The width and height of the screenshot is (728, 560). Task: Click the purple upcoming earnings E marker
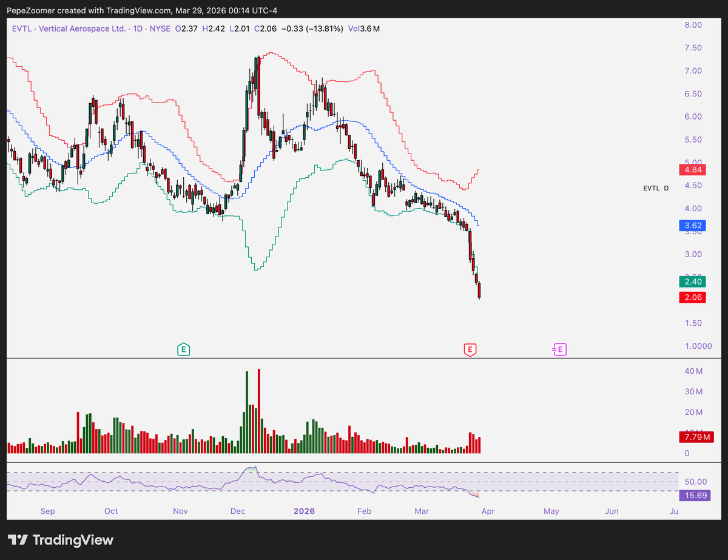[559, 349]
